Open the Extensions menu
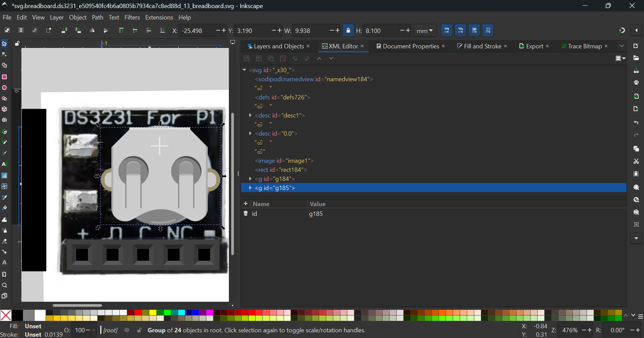 tap(159, 17)
